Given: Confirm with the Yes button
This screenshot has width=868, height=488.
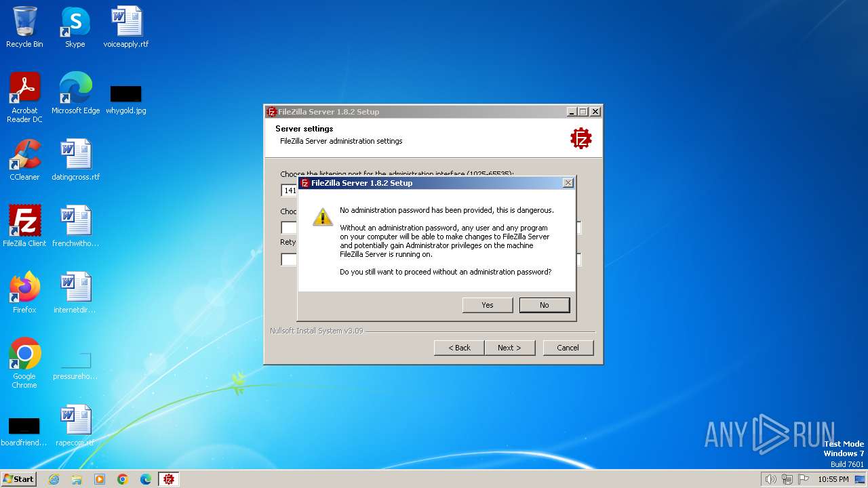Looking at the screenshot, I should tap(488, 305).
